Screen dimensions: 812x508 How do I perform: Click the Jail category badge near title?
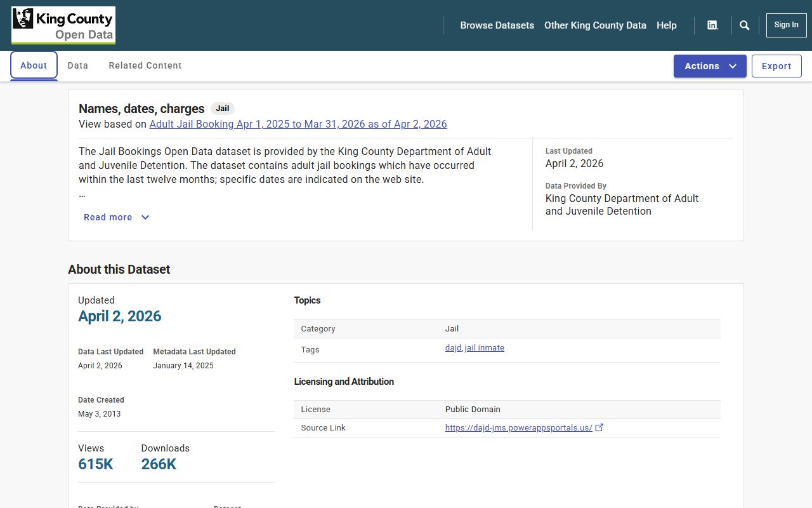click(x=223, y=109)
